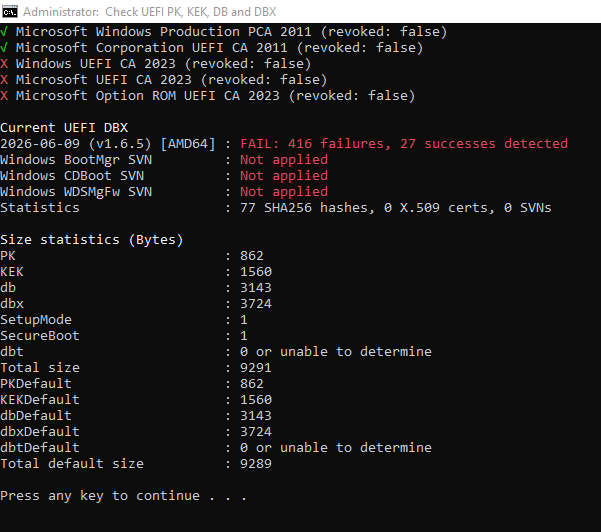Click the green check before Production PCA 2011

point(4,31)
